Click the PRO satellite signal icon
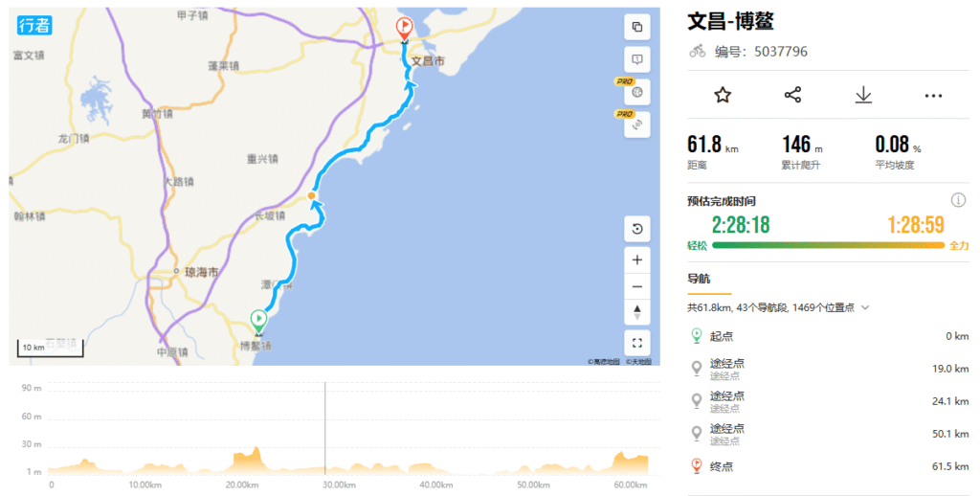This screenshot has width=980, height=496. (636, 125)
